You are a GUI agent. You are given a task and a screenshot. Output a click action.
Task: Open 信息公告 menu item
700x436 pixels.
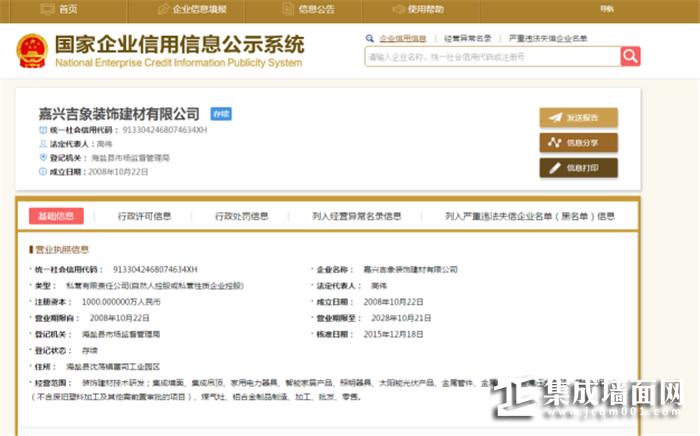[317, 9]
